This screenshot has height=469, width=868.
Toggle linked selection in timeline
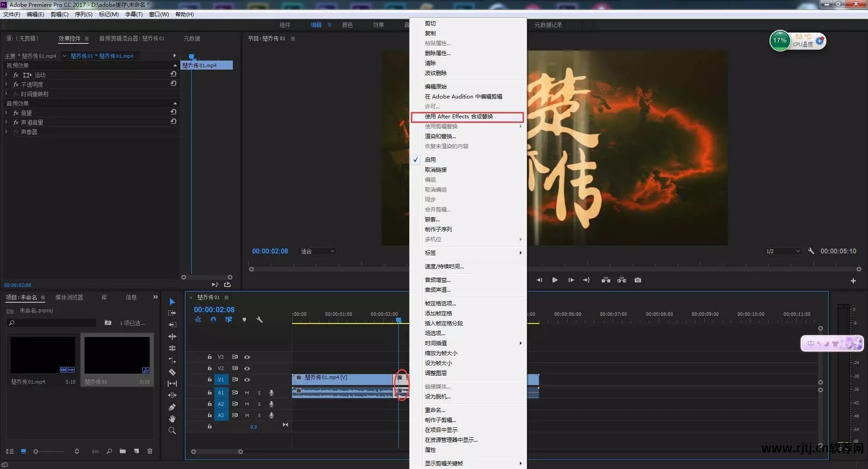click(229, 319)
